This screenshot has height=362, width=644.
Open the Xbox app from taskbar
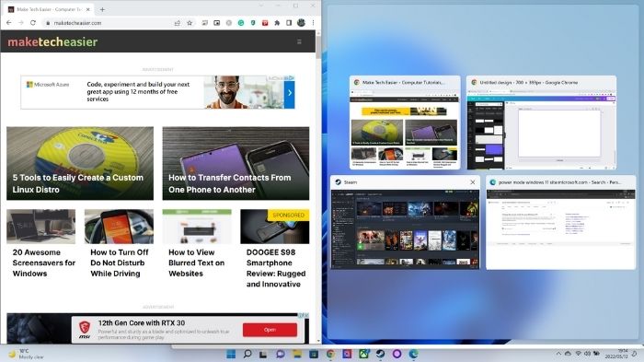coord(363,354)
